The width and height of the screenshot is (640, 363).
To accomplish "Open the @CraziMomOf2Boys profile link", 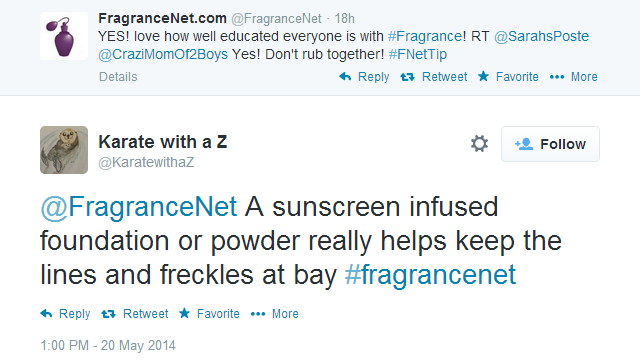I will (x=163, y=54).
